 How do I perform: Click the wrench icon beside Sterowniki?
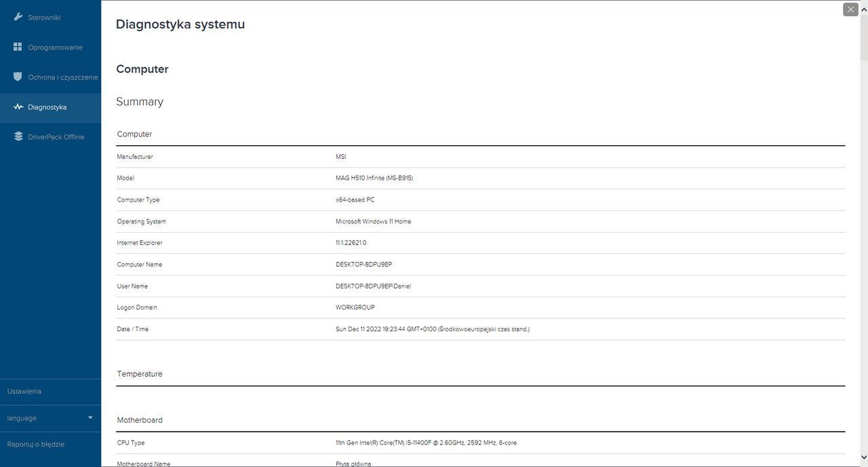[x=18, y=17]
